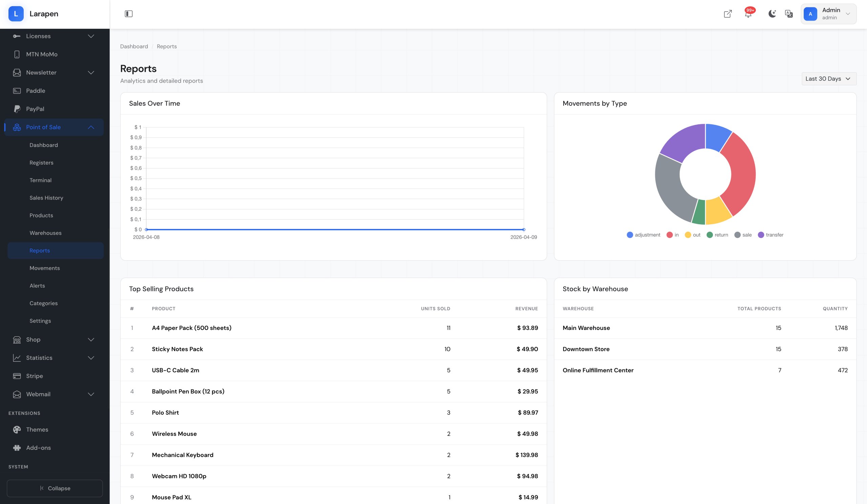Viewport: 867px width, 504px height.
Task: Open the notifications bell icon
Action: pos(747,14)
